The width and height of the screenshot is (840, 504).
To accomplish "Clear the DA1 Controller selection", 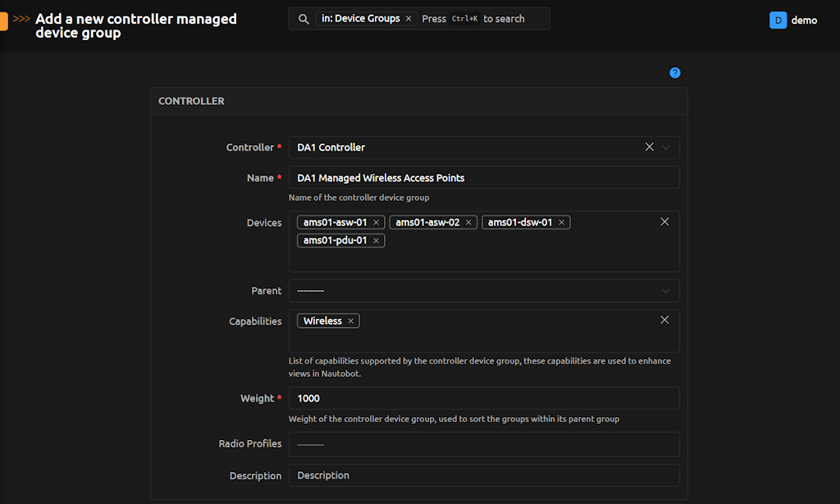I will [x=649, y=148].
